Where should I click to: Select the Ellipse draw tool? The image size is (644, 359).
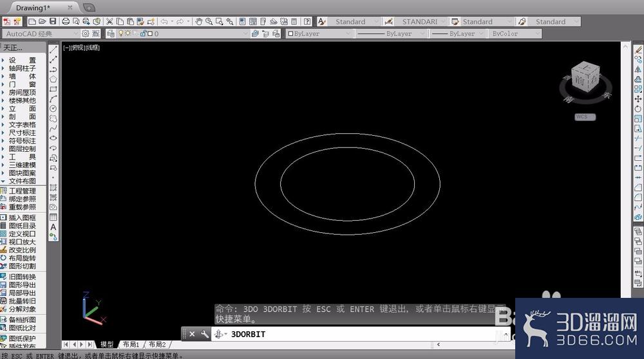tap(53, 138)
